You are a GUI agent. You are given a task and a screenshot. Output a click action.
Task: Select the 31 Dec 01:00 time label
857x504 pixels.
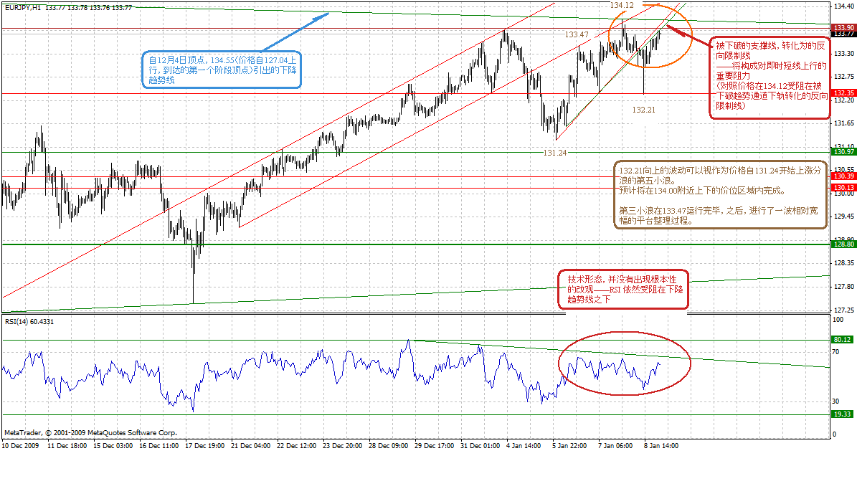[480, 445]
